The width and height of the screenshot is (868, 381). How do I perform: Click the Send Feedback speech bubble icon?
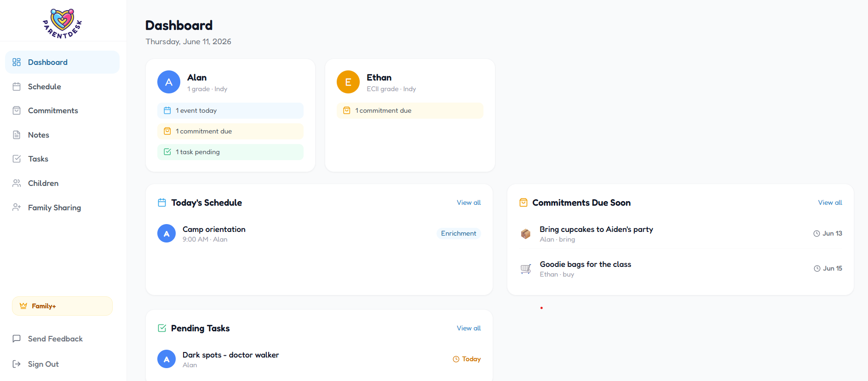pyautogui.click(x=17, y=339)
